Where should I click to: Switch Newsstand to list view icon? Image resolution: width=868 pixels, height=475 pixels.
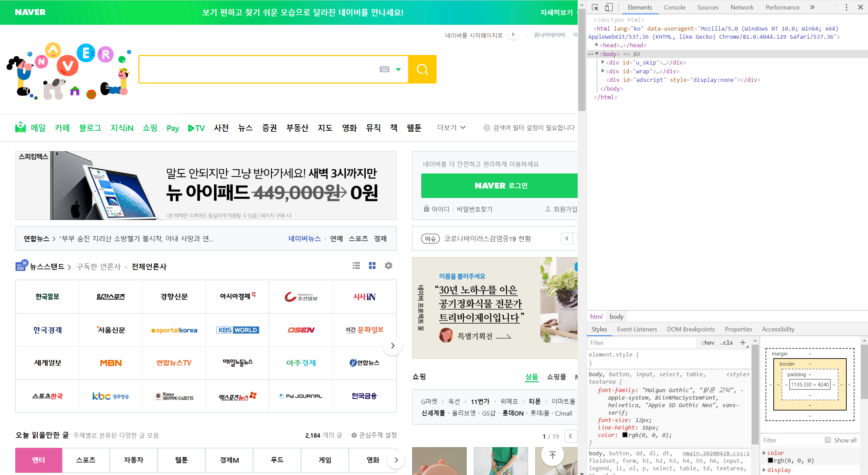coord(356,266)
